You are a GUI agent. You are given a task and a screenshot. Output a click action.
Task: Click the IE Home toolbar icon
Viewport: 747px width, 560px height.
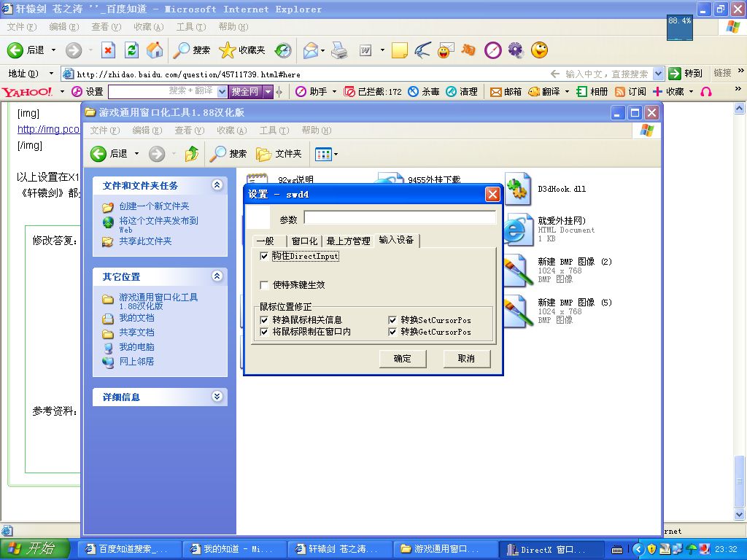[x=155, y=50]
